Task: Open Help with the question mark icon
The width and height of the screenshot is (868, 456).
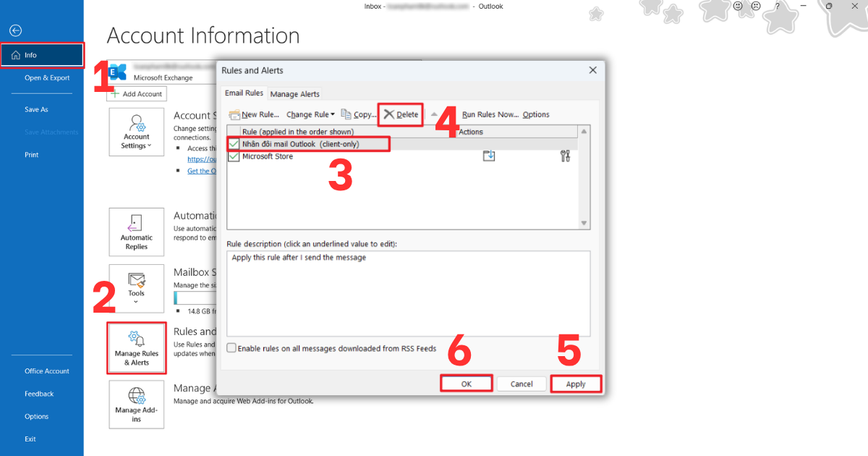Action: pos(776,6)
